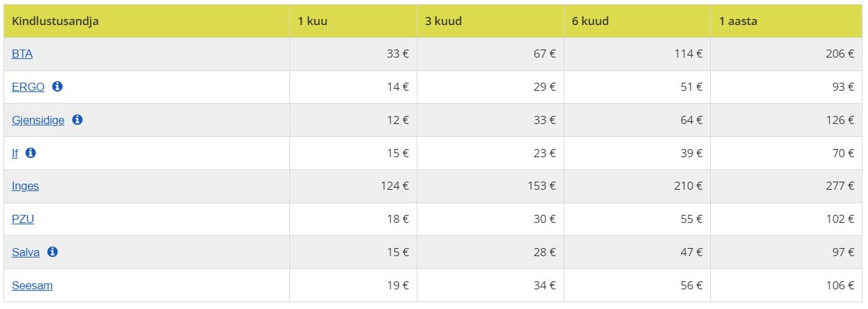Open the BTA insurer link

coord(22,54)
